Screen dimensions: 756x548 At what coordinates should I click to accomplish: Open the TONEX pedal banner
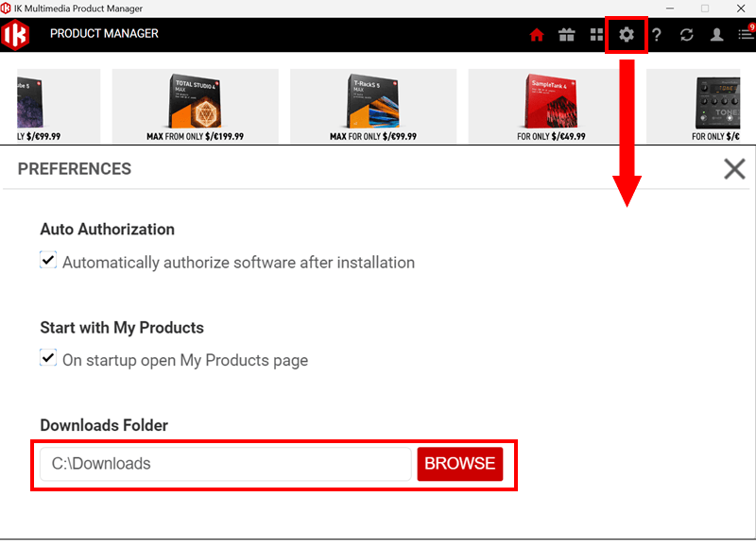(x=694, y=106)
